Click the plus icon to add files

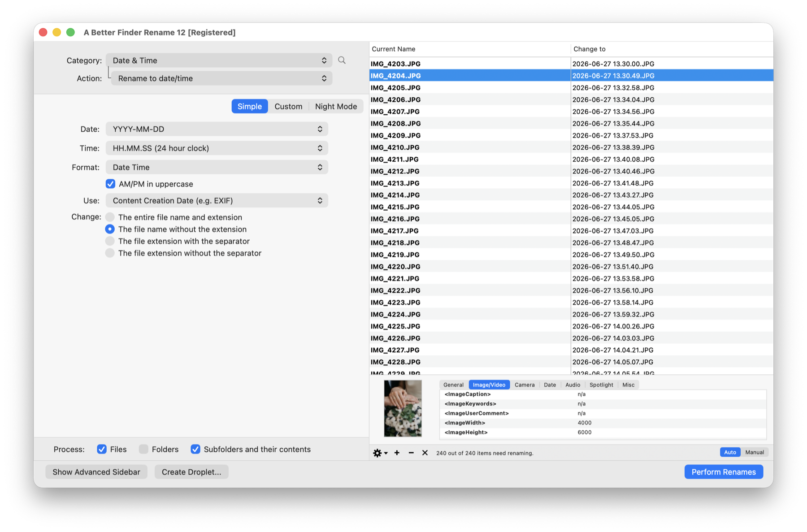coord(397,453)
